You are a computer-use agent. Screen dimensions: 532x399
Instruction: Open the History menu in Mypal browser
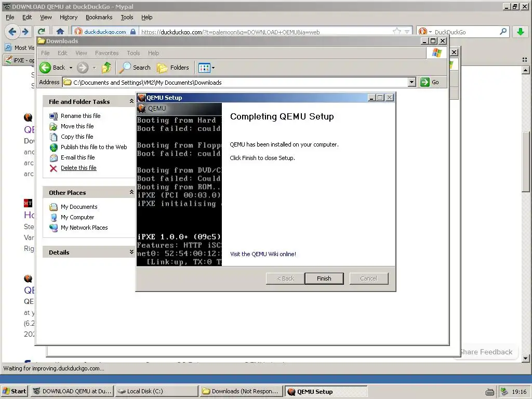[69, 17]
